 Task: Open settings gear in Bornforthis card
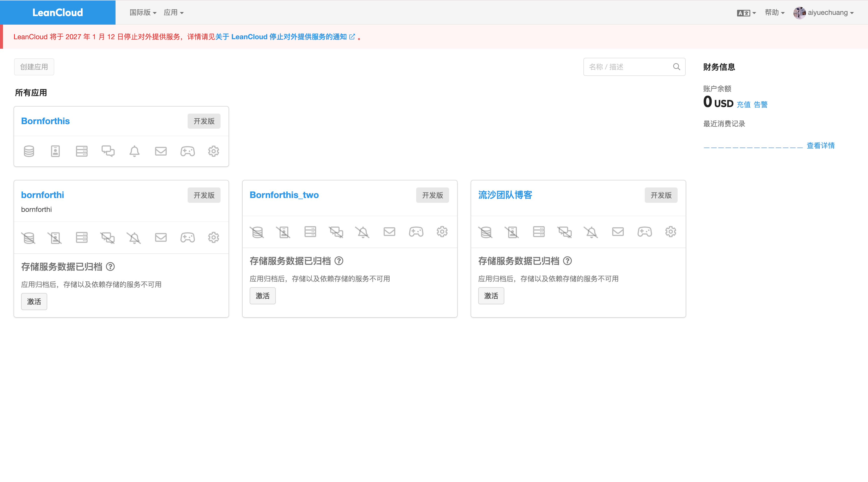tap(214, 151)
